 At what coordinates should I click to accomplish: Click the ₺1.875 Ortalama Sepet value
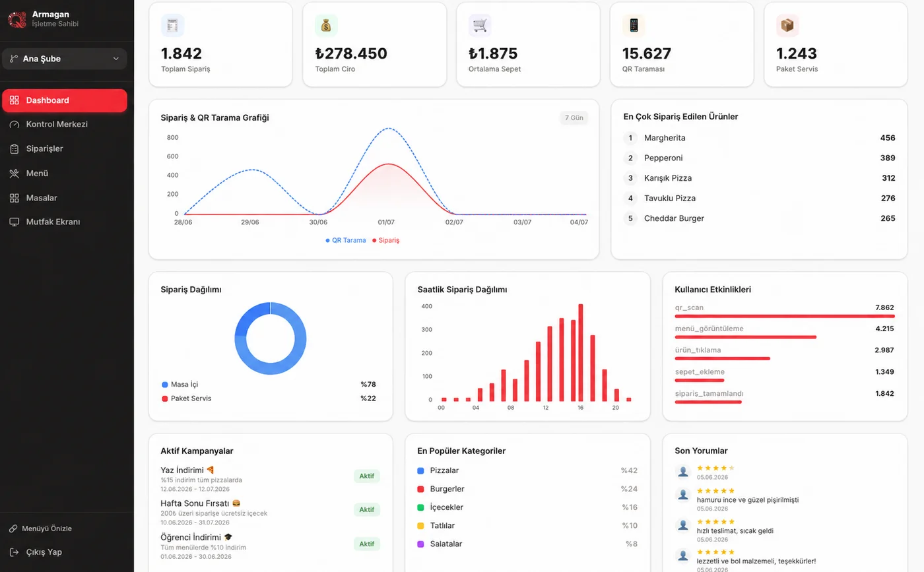coord(493,53)
